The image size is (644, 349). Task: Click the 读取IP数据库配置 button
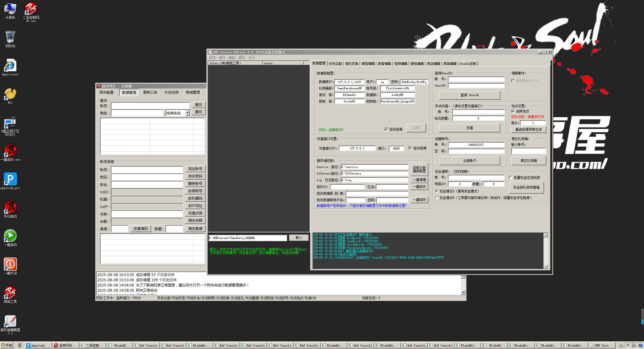tap(419, 169)
